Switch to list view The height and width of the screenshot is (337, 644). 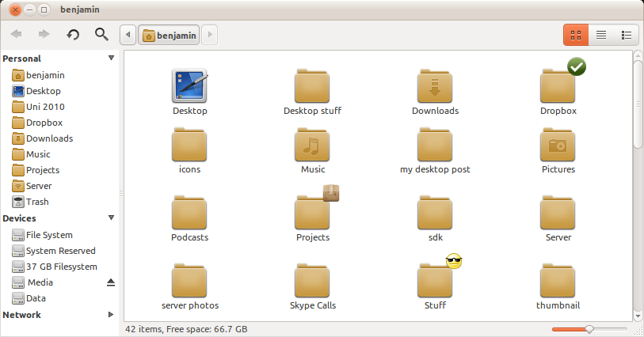601,35
